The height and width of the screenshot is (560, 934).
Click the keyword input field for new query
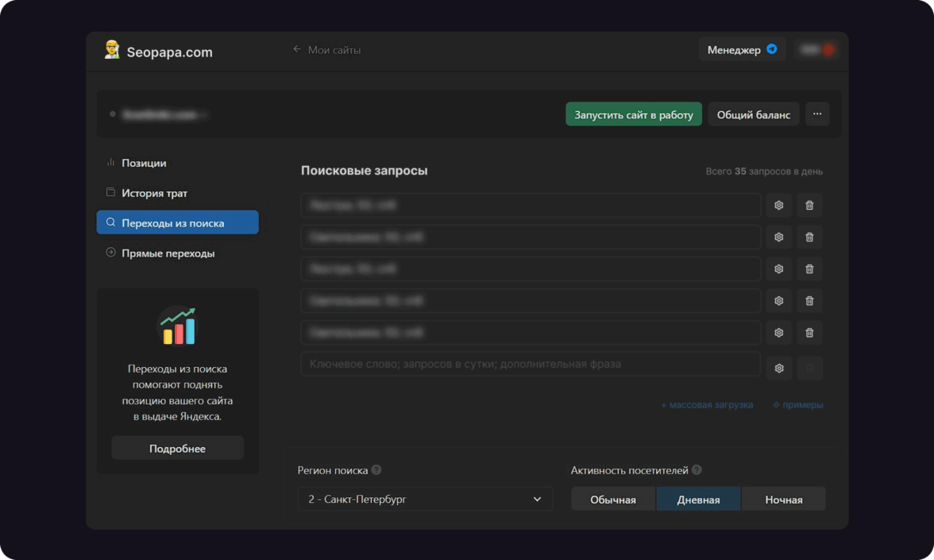coord(530,365)
